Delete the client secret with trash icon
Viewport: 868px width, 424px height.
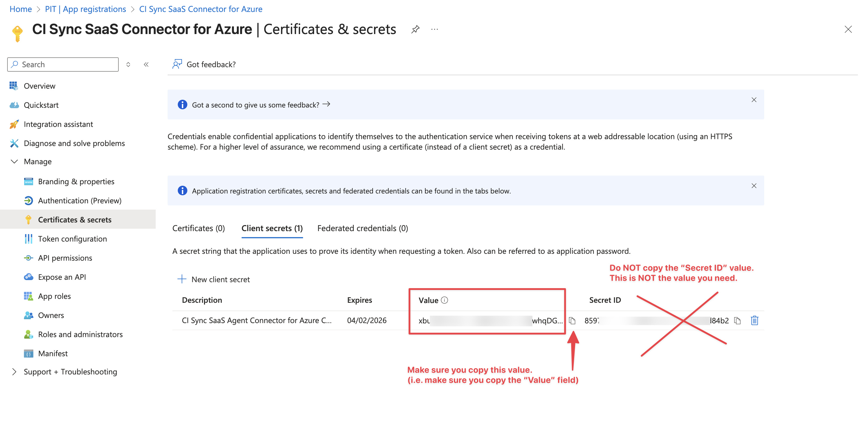coord(754,320)
